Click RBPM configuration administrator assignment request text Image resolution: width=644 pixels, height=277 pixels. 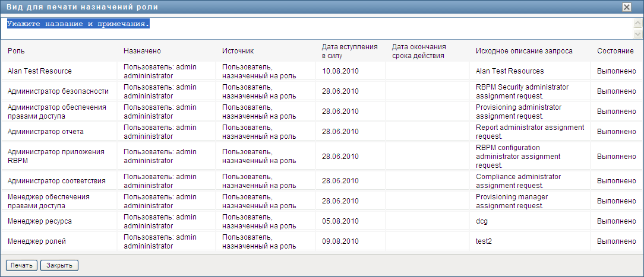[518, 156]
